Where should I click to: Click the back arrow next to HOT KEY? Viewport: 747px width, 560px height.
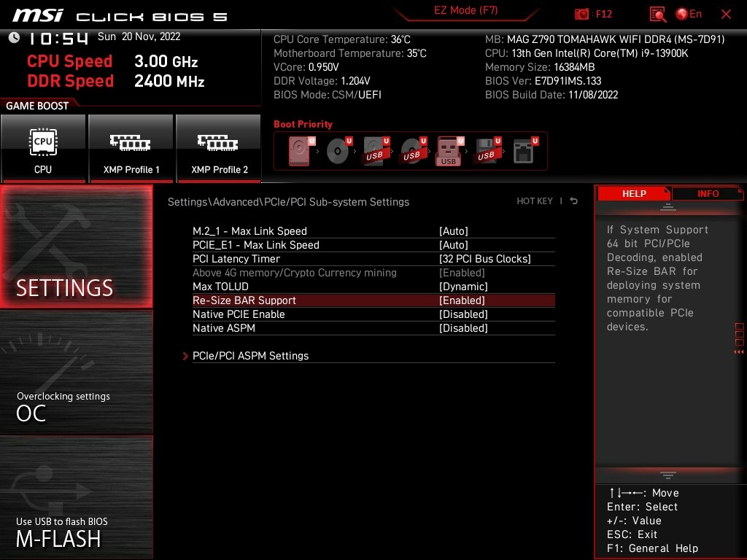(x=574, y=201)
